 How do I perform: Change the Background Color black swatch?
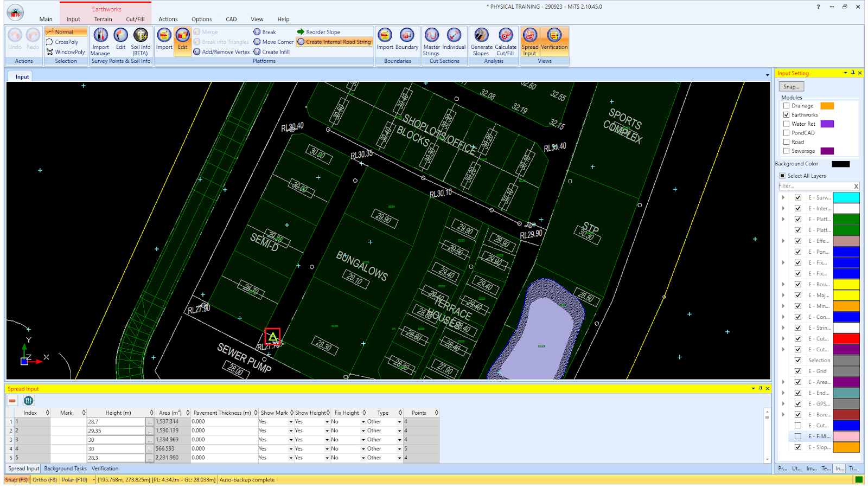840,164
